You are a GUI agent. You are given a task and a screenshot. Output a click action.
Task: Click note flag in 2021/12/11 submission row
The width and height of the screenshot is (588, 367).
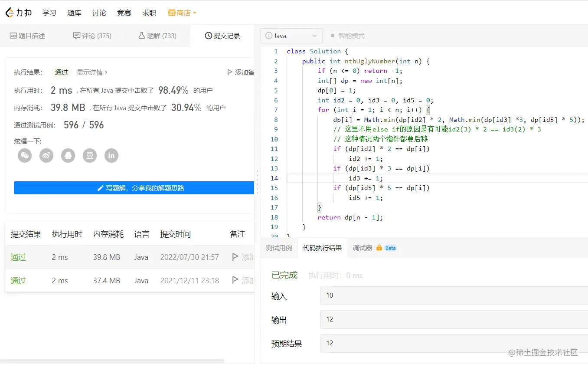[x=235, y=280]
